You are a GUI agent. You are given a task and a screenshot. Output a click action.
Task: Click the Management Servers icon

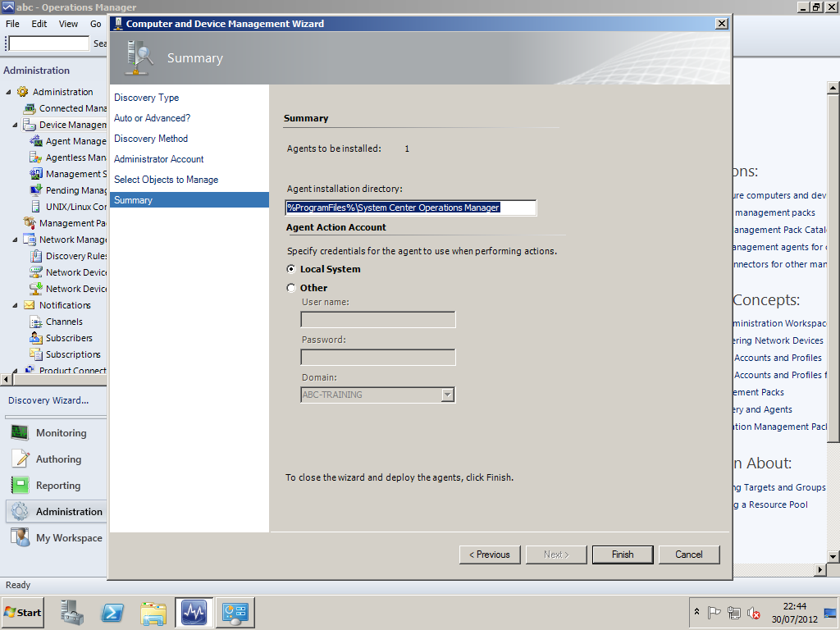[36, 174]
